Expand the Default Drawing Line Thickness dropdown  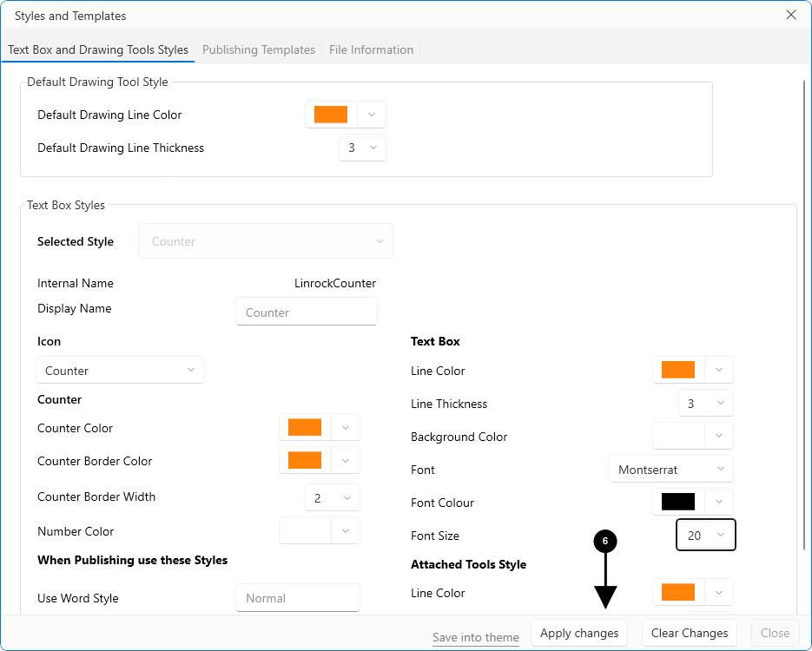point(362,148)
